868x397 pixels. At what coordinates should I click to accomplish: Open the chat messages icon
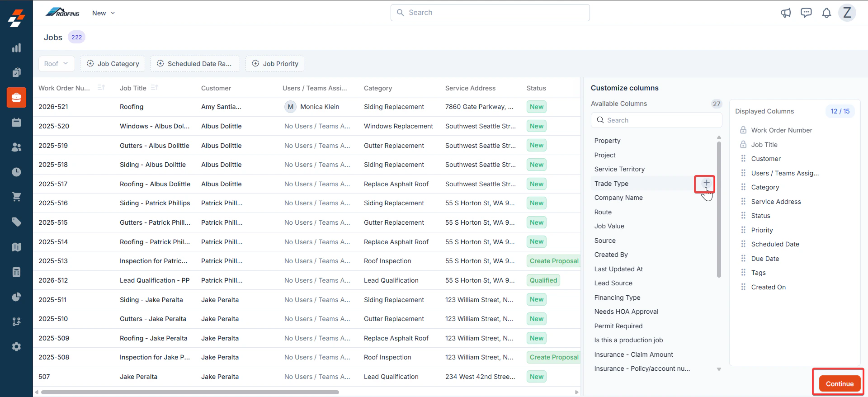click(806, 13)
